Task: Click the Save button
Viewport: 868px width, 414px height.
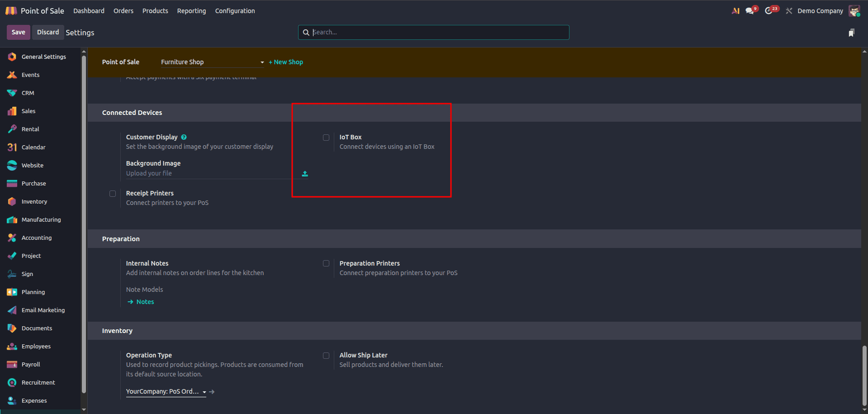Action: pos(19,32)
